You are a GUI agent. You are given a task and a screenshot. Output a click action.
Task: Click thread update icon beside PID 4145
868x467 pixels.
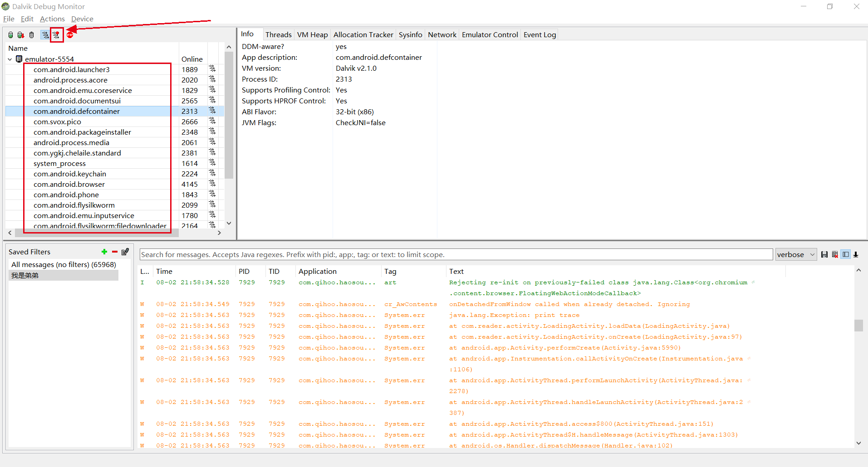pyautogui.click(x=212, y=184)
